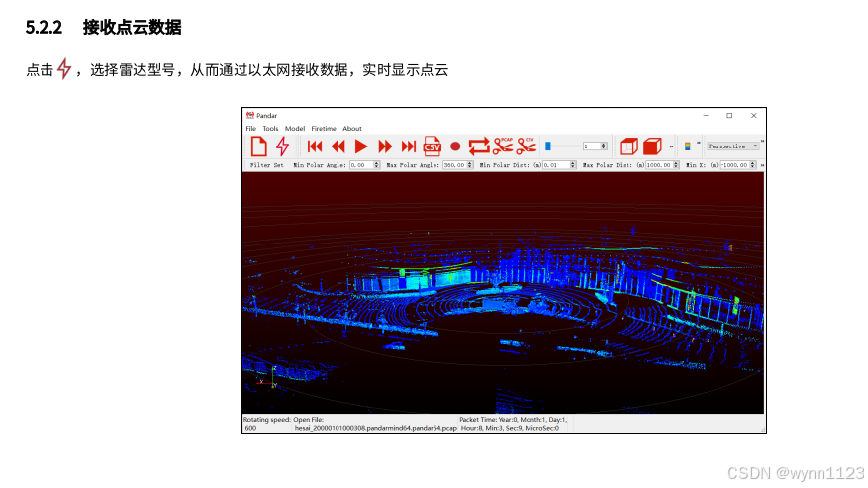Click the red record circle button
The image size is (868, 488).
(455, 146)
